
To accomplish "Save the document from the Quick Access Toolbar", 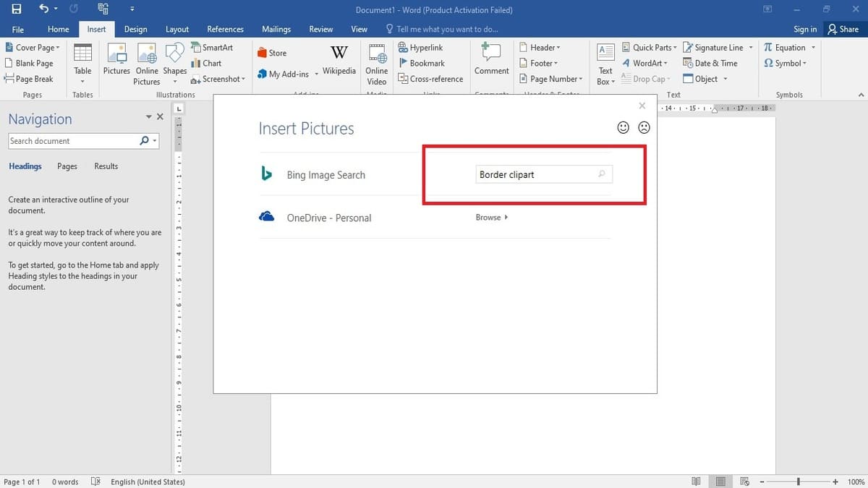I will 17,9.
